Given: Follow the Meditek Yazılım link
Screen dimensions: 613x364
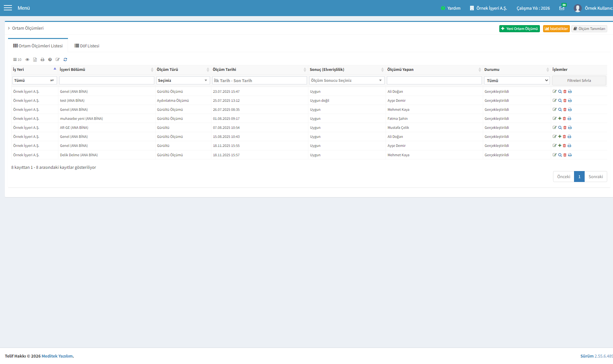Looking at the screenshot, I should pyautogui.click(x=57, y=356).
